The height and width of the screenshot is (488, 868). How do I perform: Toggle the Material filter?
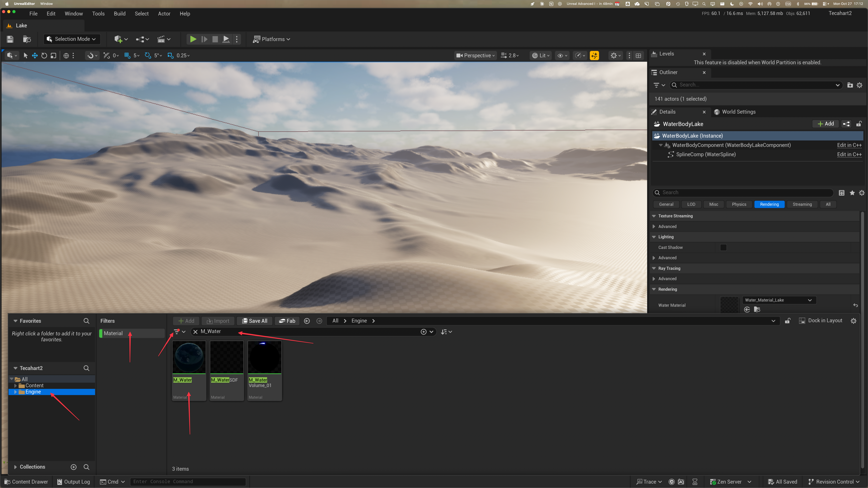132,333
